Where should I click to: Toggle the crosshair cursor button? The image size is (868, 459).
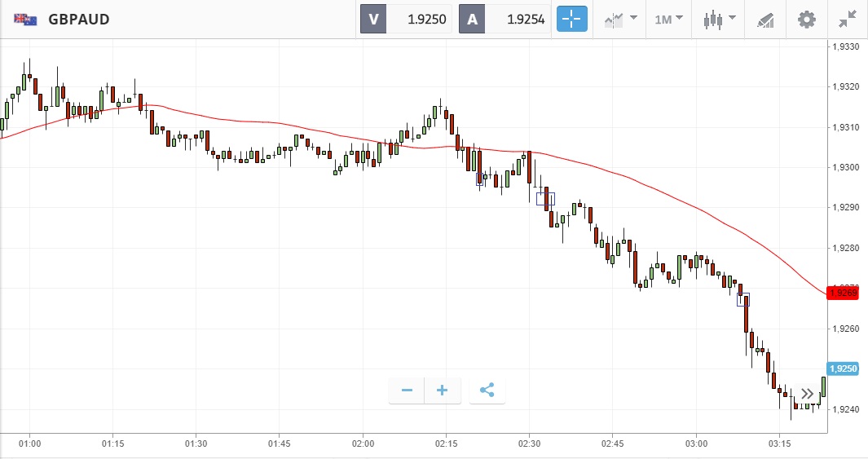[572, 19]
